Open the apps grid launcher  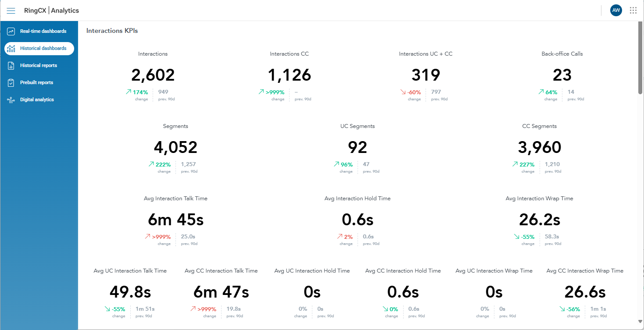[633, 10]
